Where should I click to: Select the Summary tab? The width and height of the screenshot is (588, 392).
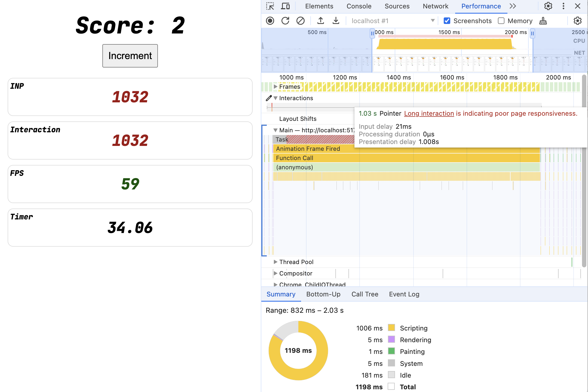click(281, 293)
